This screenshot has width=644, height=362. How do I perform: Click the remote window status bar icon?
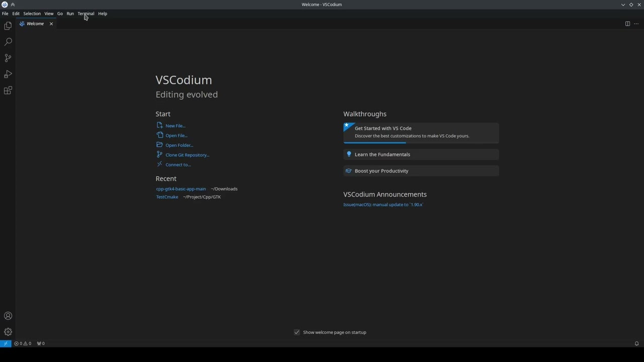tap(6, 343)
